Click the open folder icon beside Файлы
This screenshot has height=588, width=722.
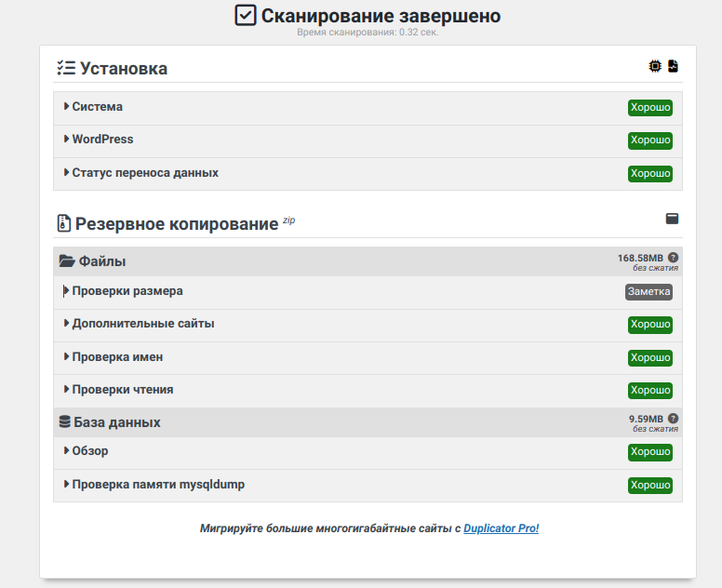tap(67, 261)
